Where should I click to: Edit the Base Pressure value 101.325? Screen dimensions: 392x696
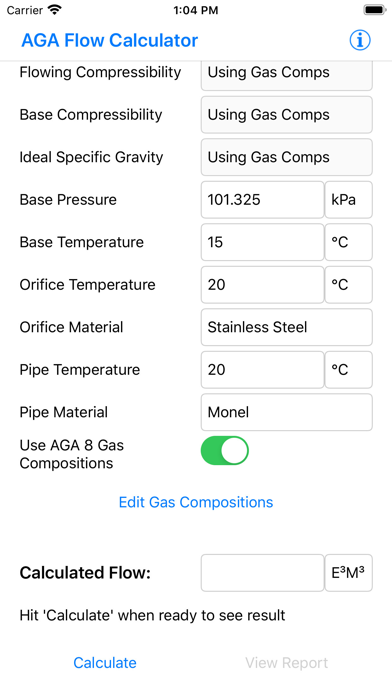[262, 200]
